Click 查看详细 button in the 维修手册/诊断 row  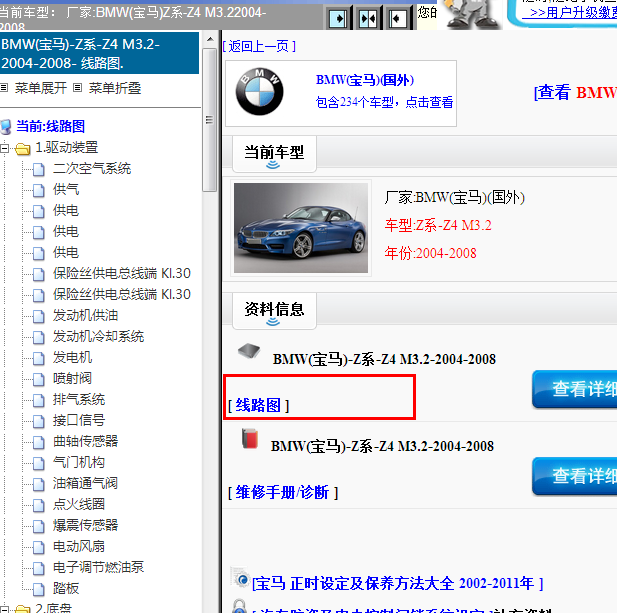pos(575,476)
